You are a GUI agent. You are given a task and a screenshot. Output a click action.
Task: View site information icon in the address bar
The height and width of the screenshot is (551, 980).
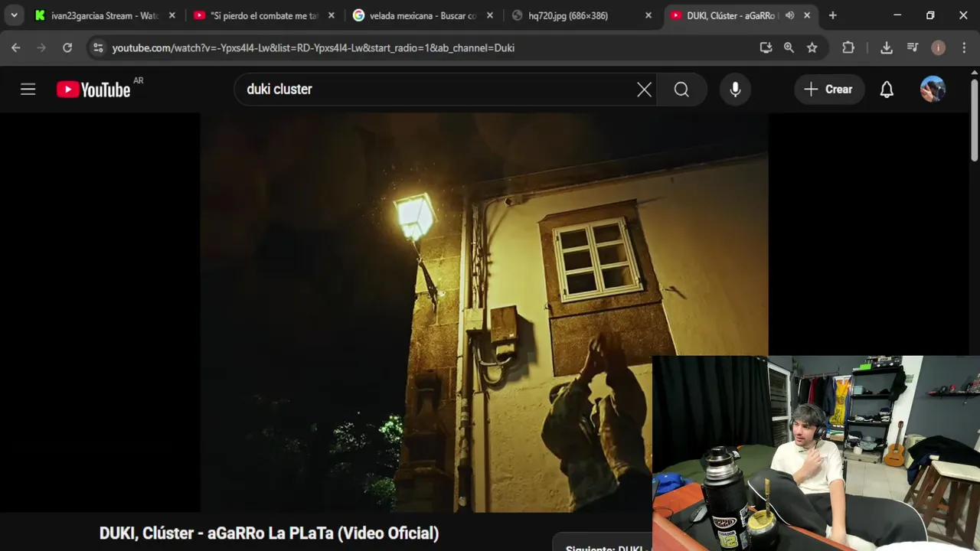coord(97,47)
